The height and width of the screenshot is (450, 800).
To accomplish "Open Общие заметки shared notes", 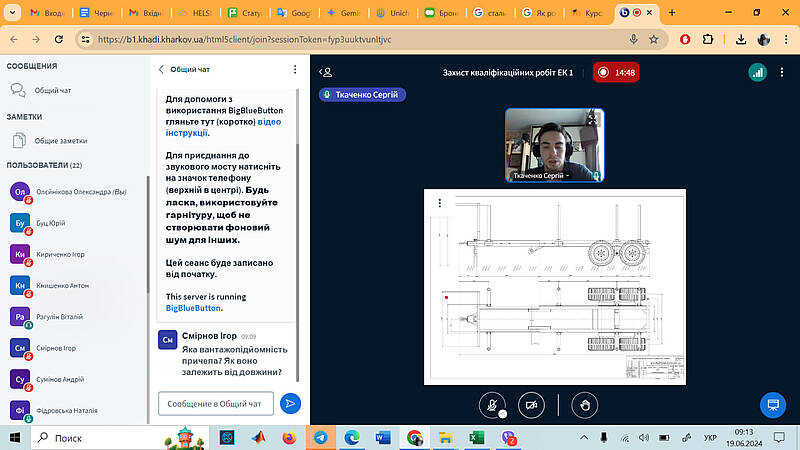I will pos(61,141).
